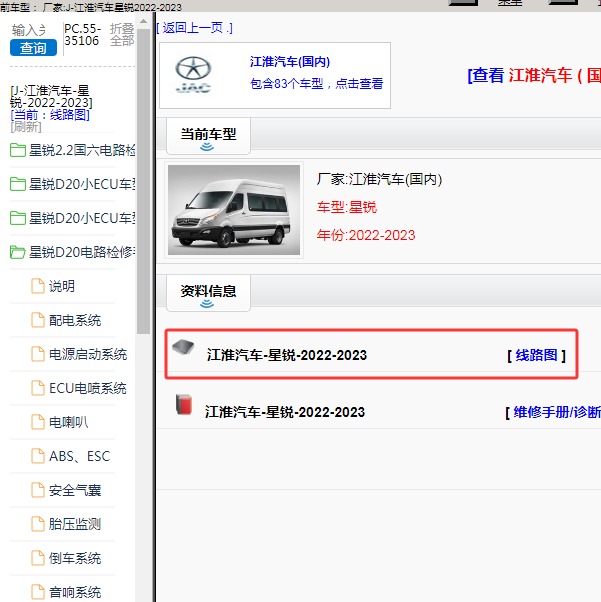The width and height of the screenshot is (601, 602).
Task: Click the J-江淮汽车-星锐-2022-2023 sidebar heading
Action: pos(51,97)
